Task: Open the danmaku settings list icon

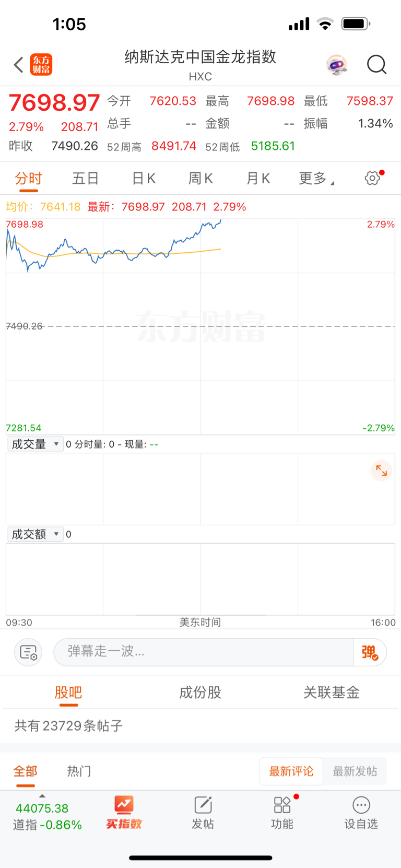Action: click(x=28, y=652)
